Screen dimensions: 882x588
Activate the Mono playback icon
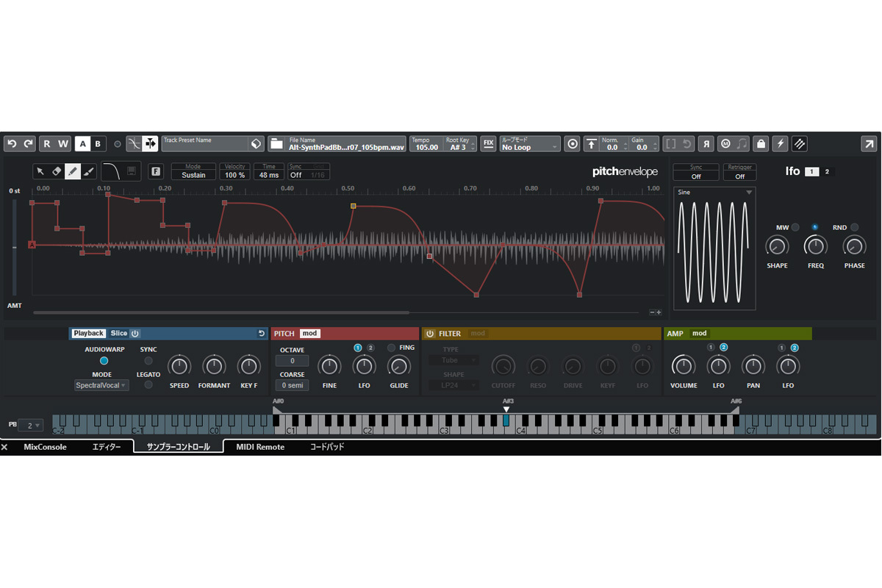726,143
